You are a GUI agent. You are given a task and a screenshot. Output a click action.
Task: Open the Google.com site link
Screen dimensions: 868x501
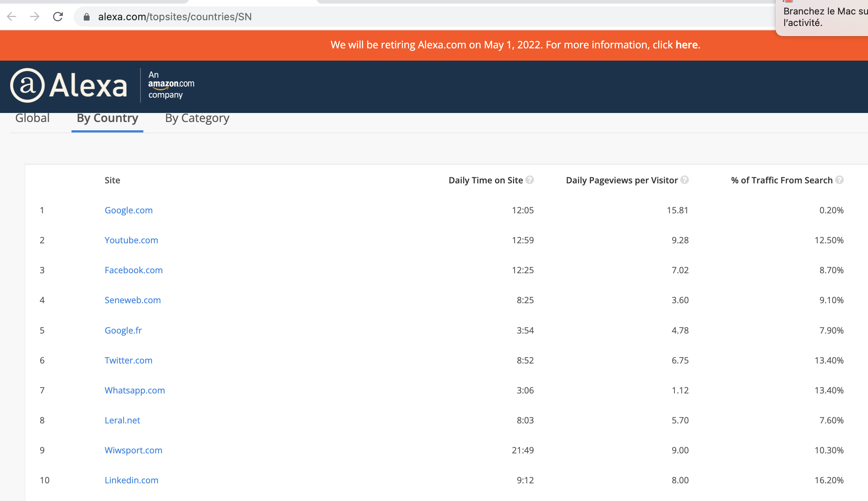point(129,210)
